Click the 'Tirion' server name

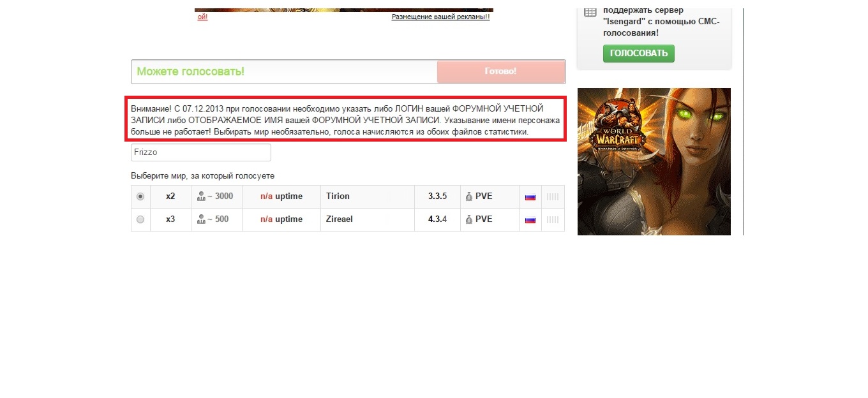[338, 196]
